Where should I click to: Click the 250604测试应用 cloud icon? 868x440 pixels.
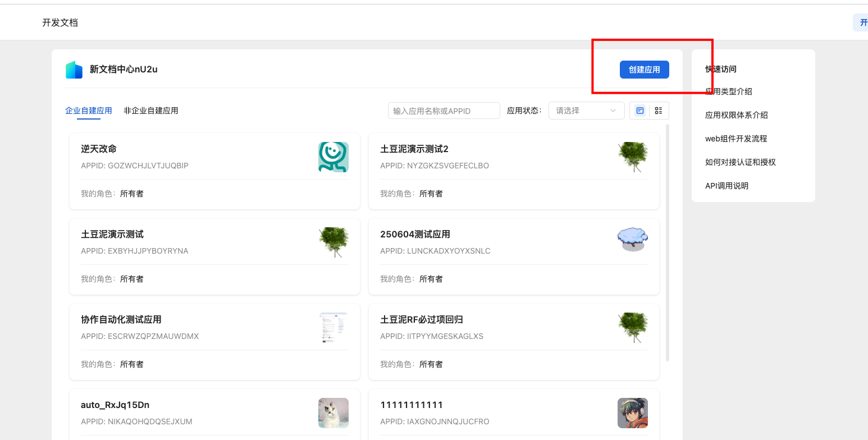pyautogui.click(x=633, y=240)
